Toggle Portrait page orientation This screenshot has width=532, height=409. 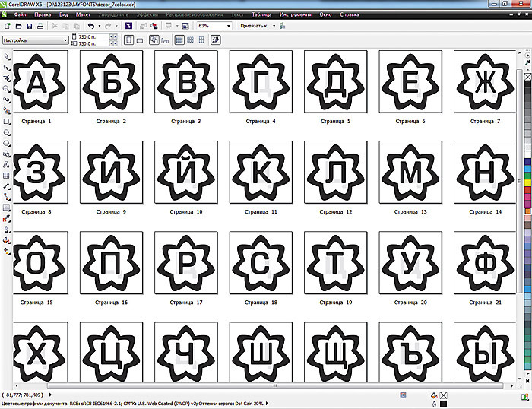point(128,40)
